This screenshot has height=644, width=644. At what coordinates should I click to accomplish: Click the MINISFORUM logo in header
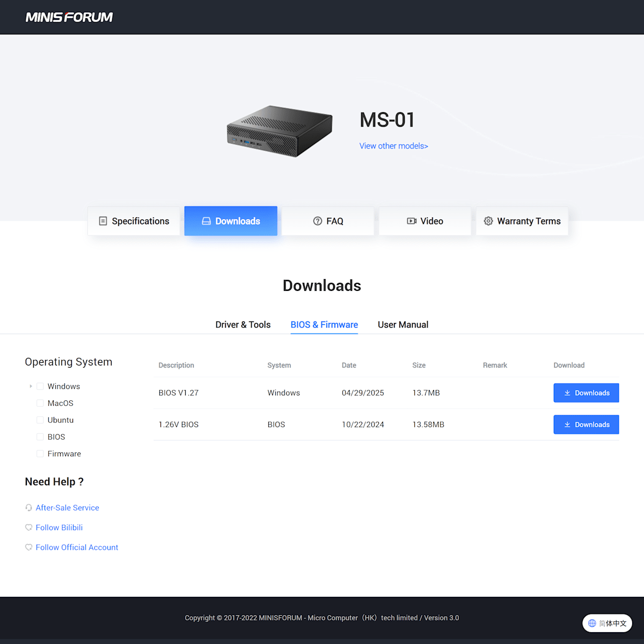pos(69,17)
